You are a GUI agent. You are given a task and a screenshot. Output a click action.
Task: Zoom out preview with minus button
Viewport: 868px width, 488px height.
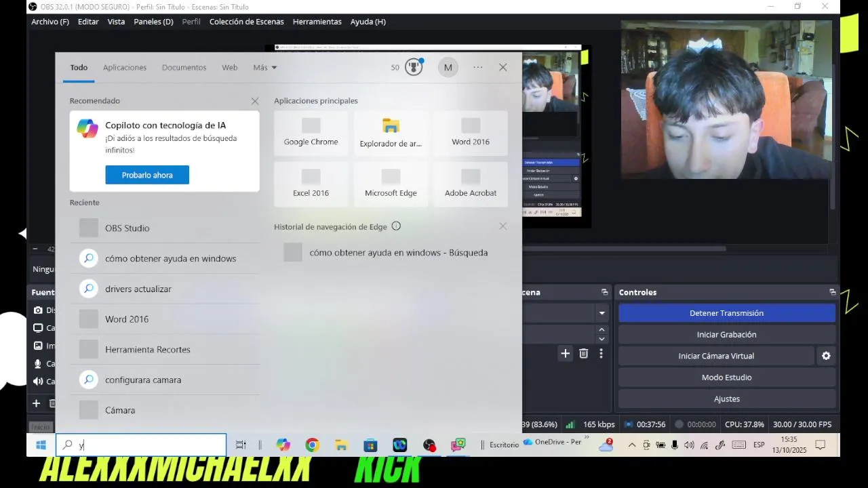tap(35, 249)
